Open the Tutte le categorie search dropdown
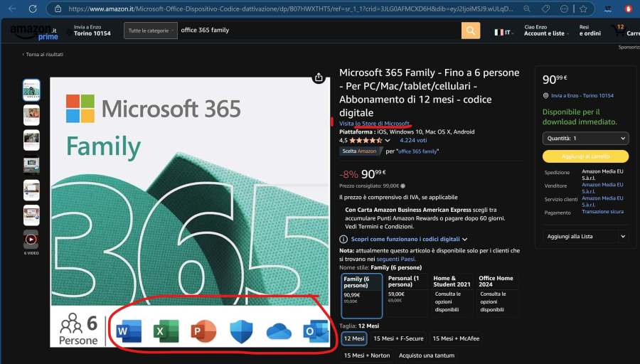 tap(151, 31)
